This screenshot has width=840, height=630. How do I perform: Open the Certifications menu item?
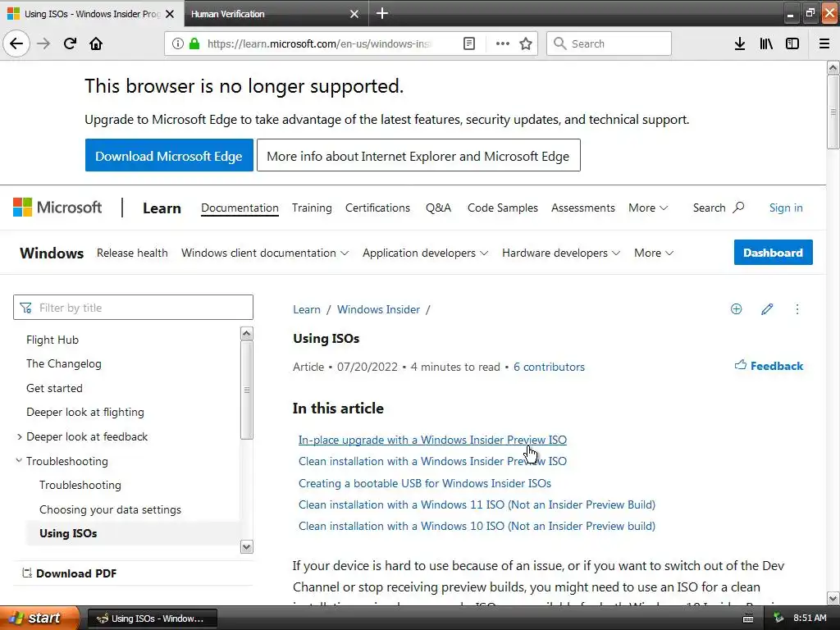tap(377, 208)
